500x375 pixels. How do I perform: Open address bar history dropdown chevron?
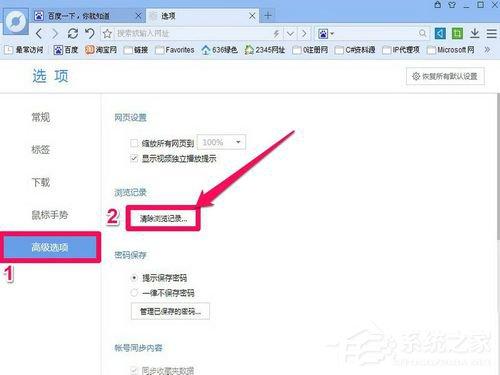pos(290,33)
